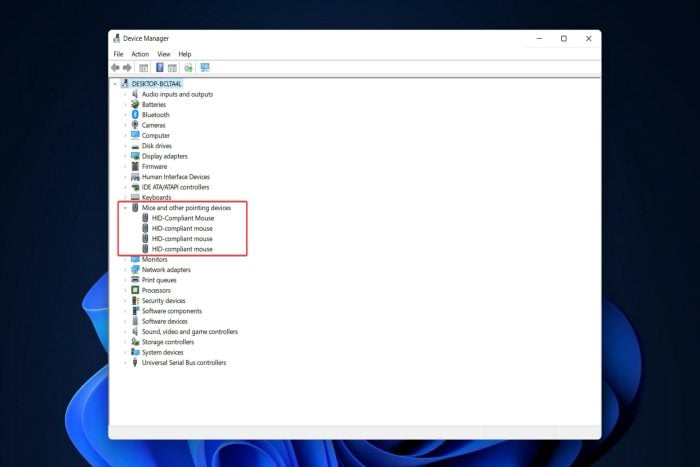This screenshot has width=700, height=467.
Task: Collapse the DESKTOP-BCLTA4L root node
Action: [115, 84]
